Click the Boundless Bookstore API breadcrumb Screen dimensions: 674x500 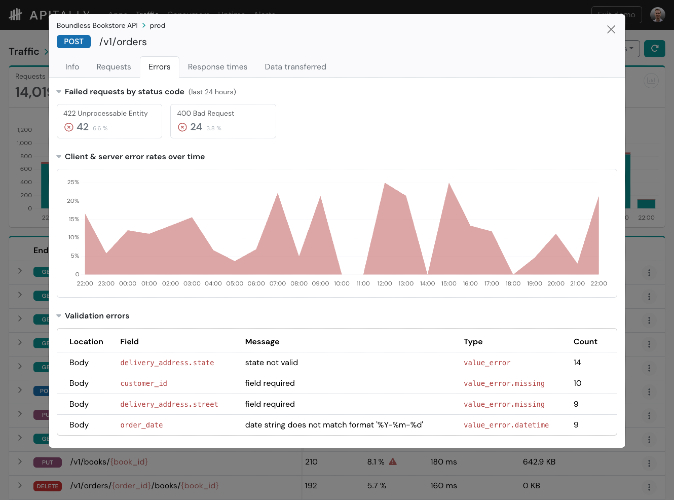pos(97,25)
